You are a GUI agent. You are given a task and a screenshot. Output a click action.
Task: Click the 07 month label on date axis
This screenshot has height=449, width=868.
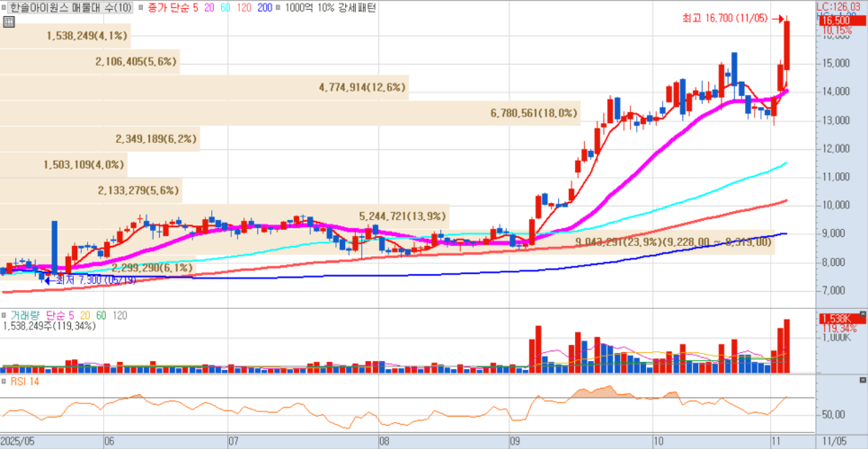pyautogui.click(x=234, y=442)
